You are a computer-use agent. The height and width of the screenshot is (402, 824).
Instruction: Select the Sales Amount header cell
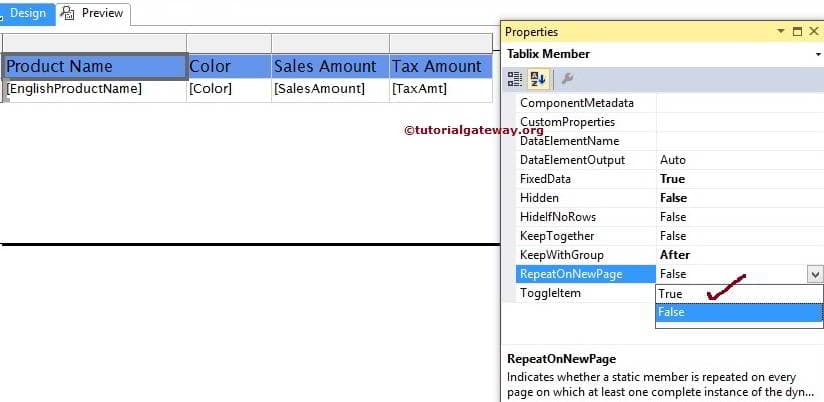[x=330, y=66]
